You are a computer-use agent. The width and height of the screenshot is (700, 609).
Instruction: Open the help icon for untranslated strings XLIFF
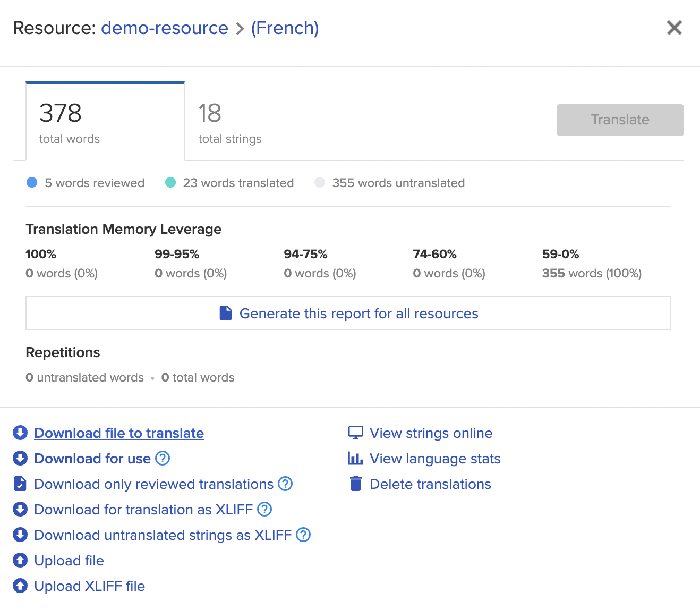[303, 535]
